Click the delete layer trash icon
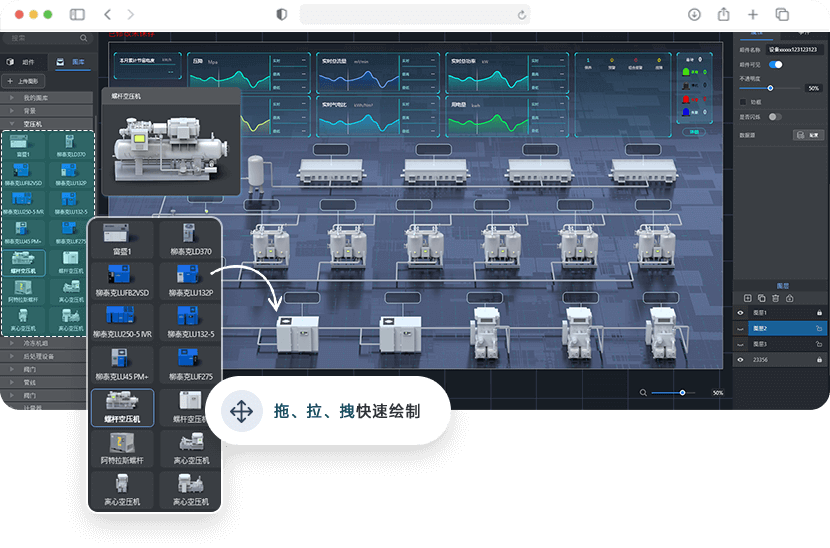This screenshot has height=548, width=830. point(776,298)
